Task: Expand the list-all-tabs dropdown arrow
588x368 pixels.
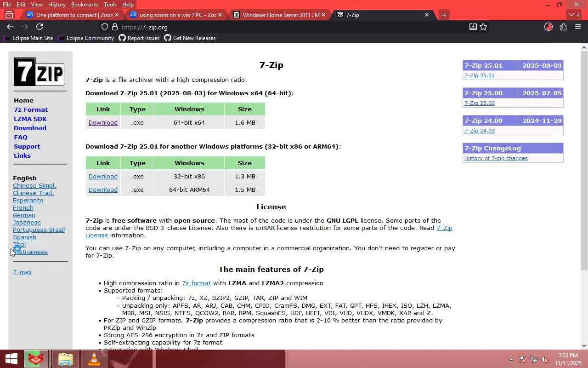Action: tap(574, 15)
